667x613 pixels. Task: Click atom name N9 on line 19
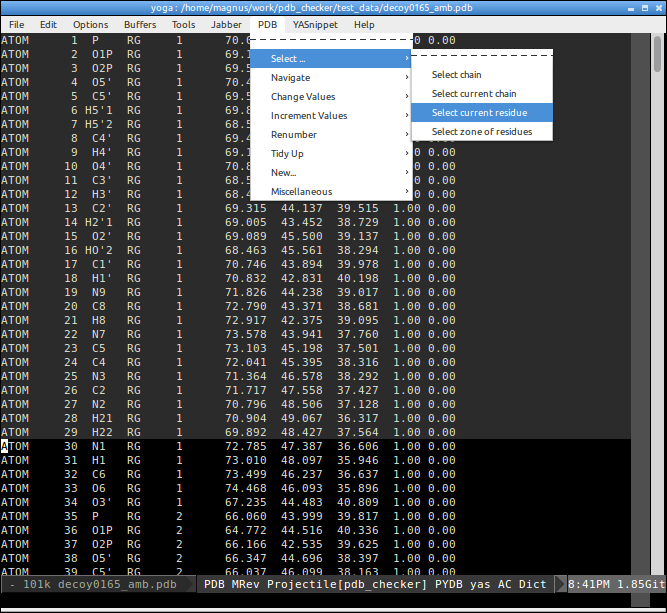point(99,292)
